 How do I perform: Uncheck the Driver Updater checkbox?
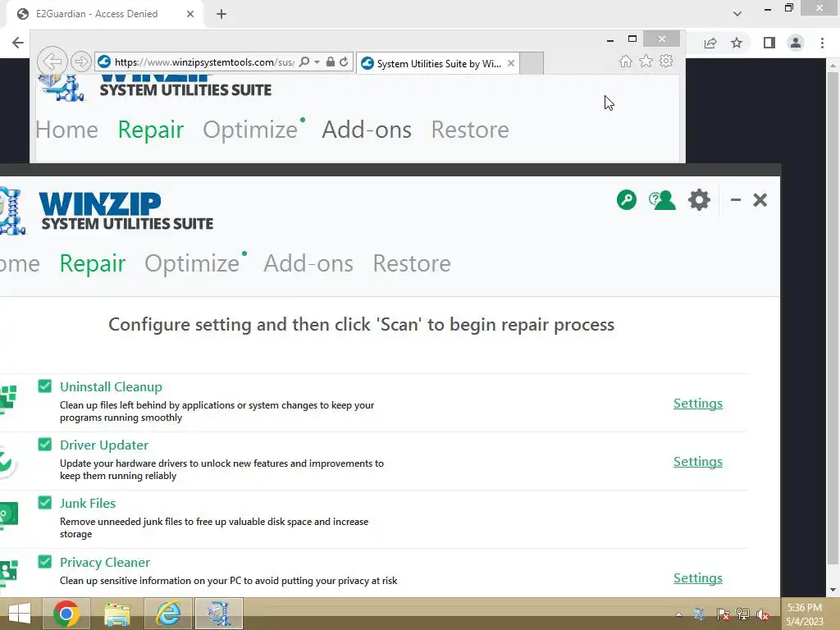click(45, 444)
